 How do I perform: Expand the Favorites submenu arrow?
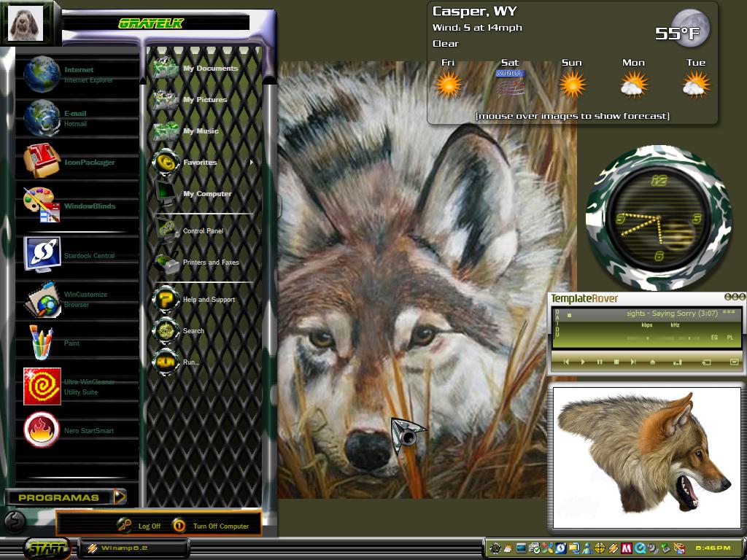[x=252, y=163]
